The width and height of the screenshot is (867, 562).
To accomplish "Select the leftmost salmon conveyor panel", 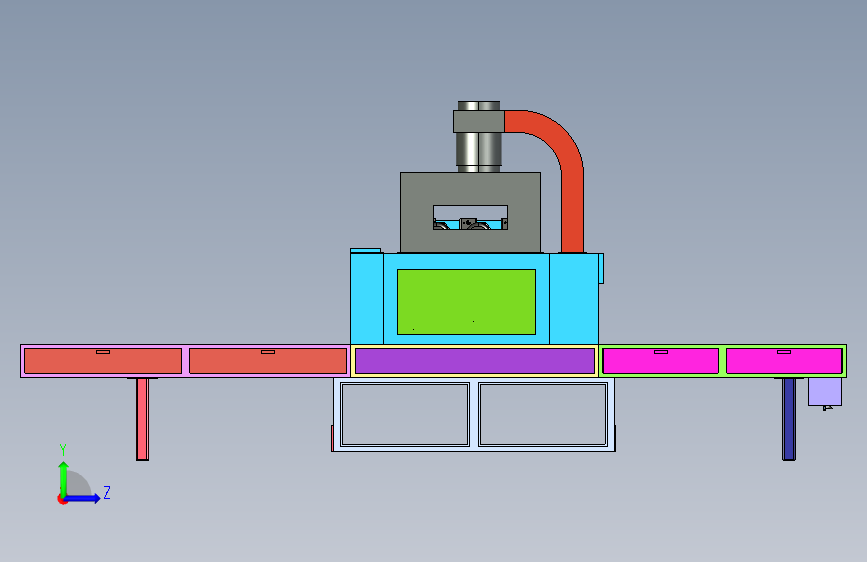I will [103, 361].
